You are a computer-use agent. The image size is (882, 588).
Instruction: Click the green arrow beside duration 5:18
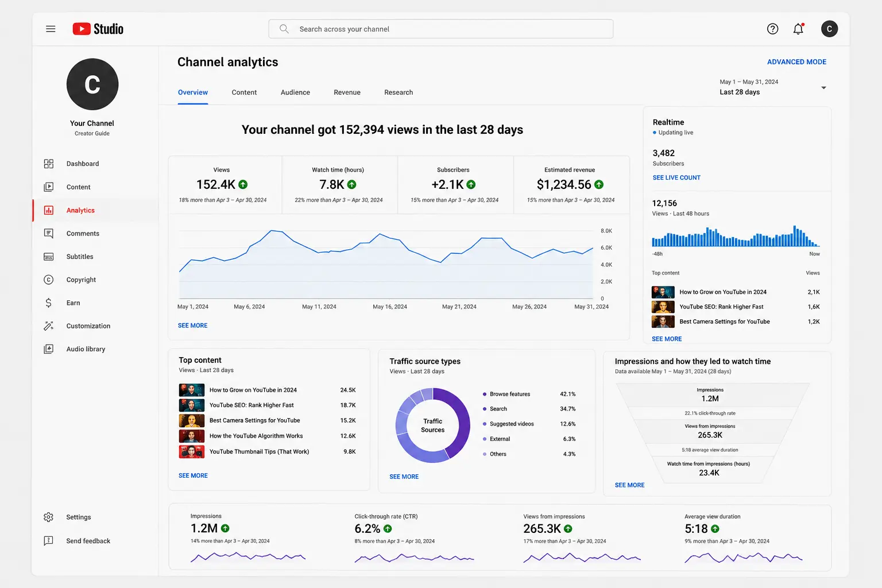point(715,528)
